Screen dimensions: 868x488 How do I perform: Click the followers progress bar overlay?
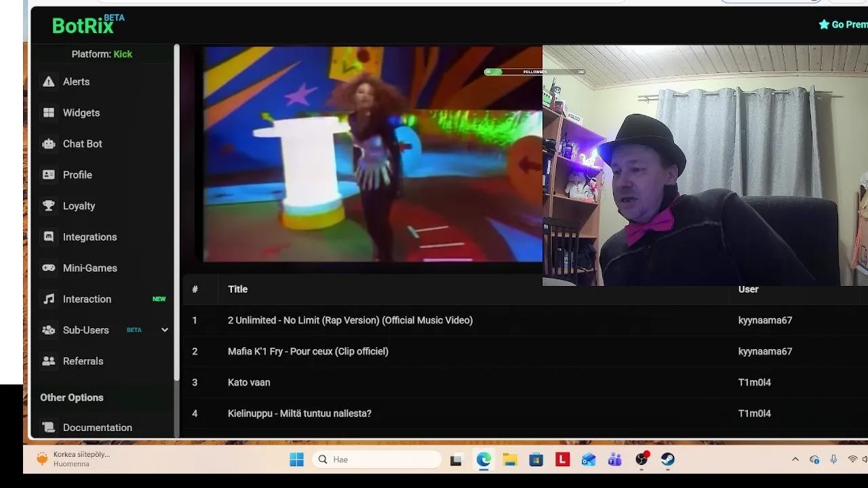tap(534, 72)
